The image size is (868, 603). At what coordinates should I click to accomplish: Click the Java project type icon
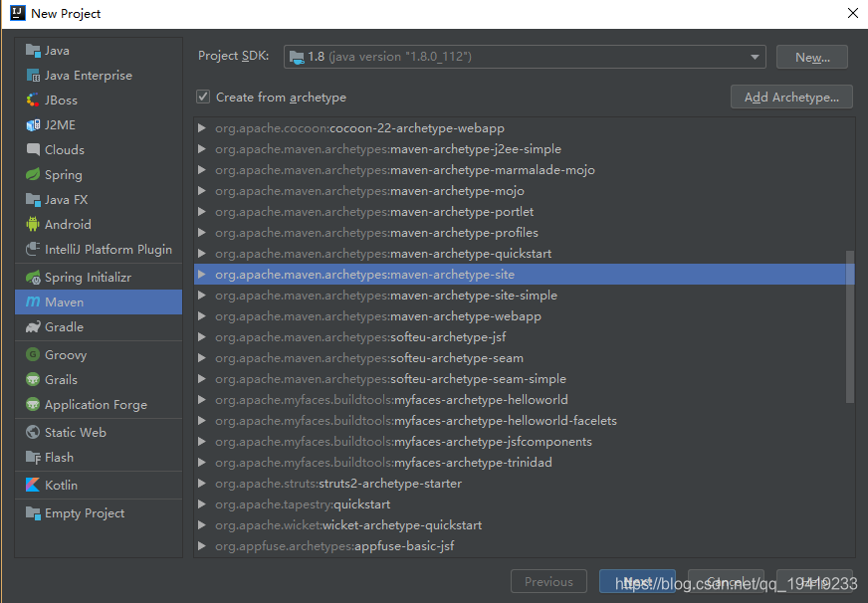[33, 51]
